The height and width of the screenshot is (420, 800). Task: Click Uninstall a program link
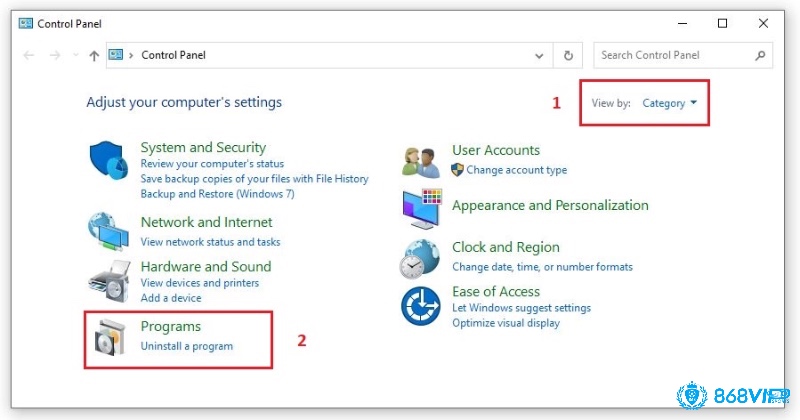pos(187,346)
